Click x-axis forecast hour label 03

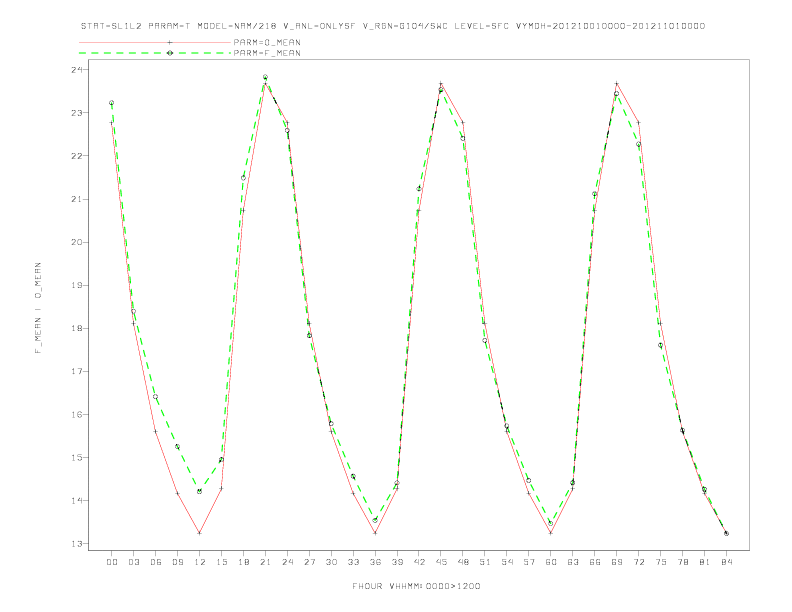(x=133, y=562)
